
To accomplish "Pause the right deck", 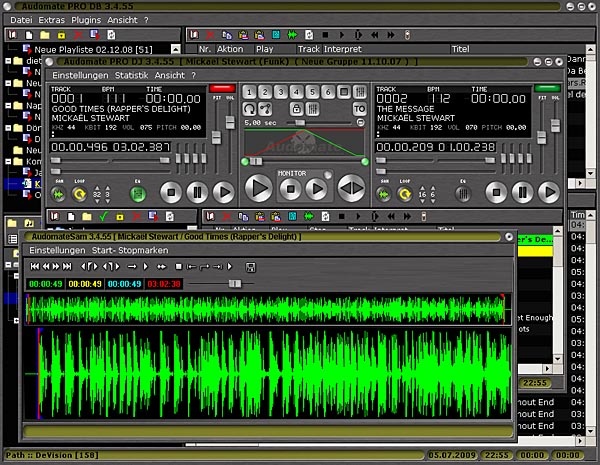I will point(522,192).
